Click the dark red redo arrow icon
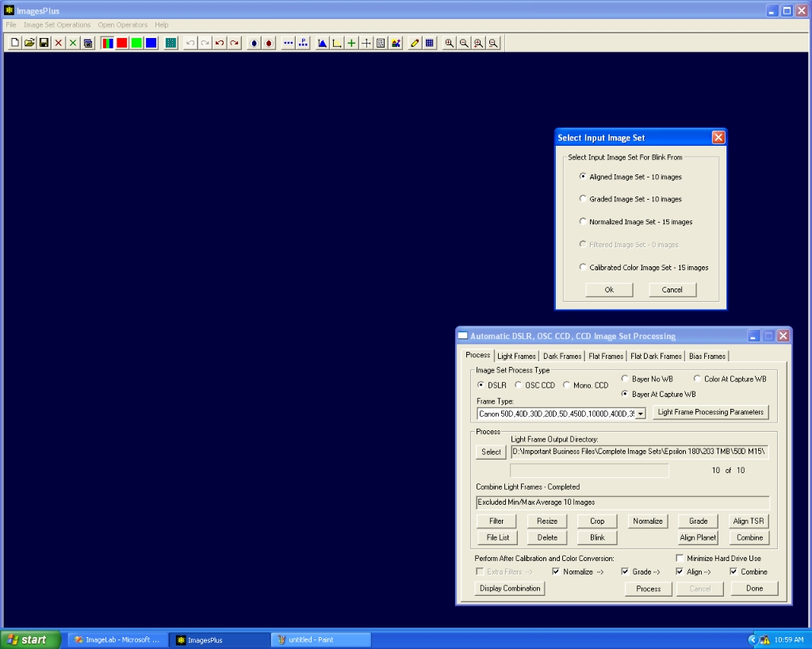 (234, 43)
